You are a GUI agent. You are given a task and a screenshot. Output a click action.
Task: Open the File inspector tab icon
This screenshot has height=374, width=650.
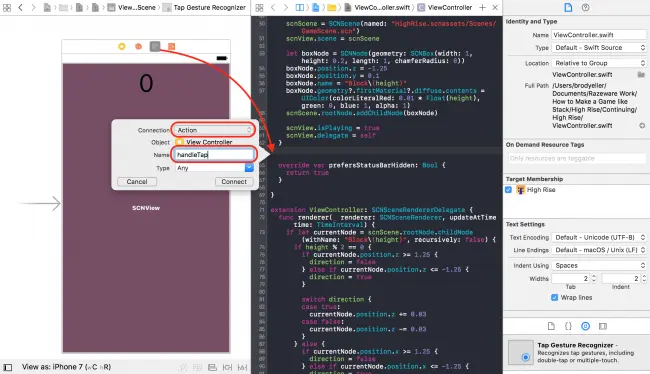click(x=568, y=7)
